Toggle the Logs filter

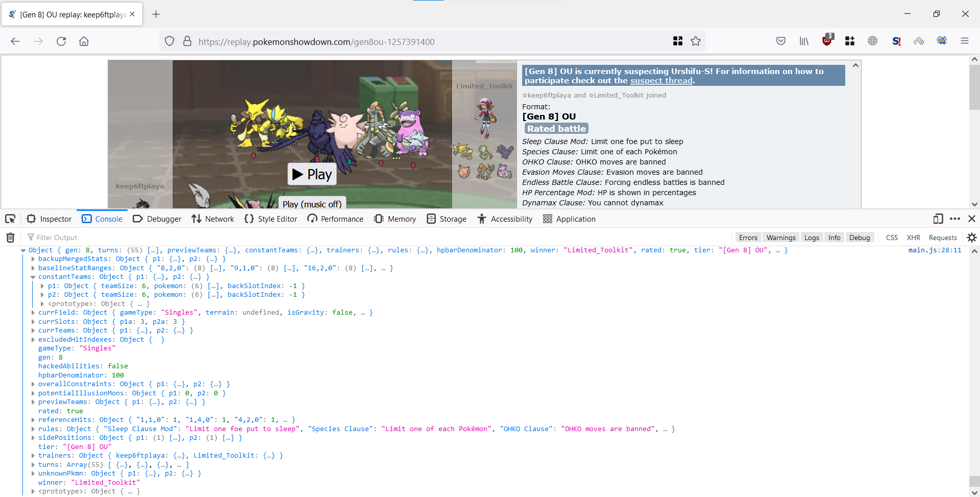pos(812,238)
